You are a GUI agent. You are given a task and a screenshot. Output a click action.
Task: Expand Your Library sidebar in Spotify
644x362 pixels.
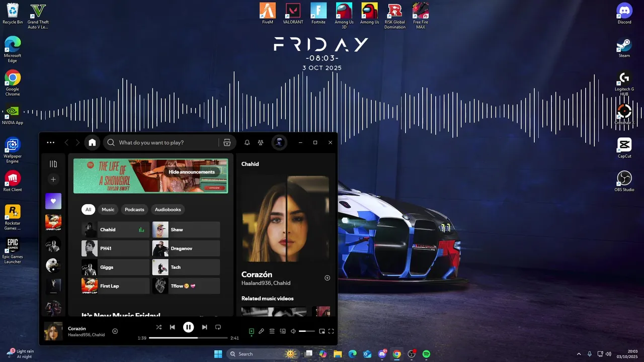[x=53, y=164]
